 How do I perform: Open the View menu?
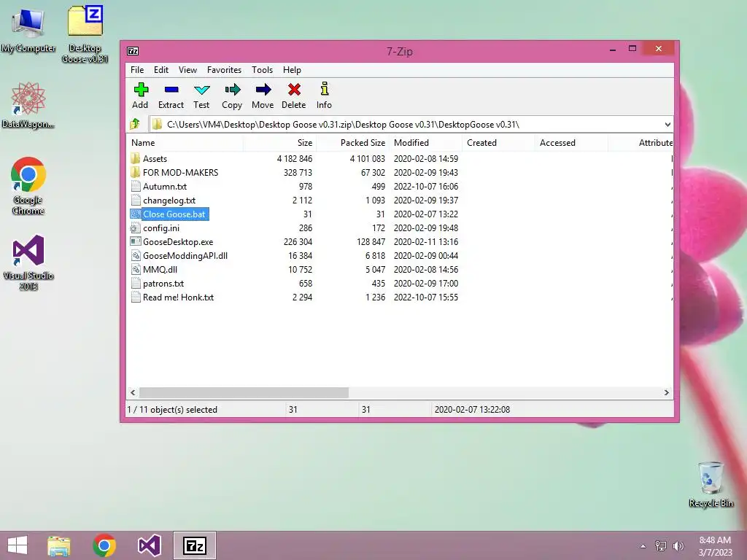[x=187, y=70]
